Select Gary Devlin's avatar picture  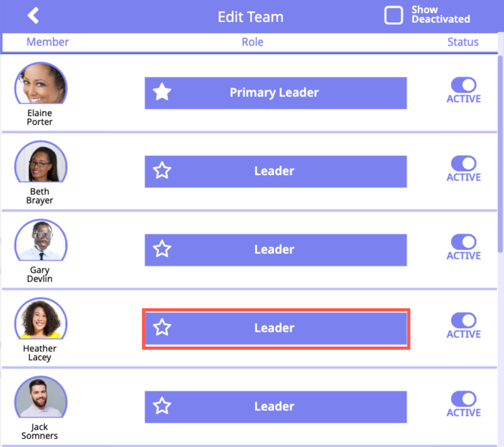(41, 240)
